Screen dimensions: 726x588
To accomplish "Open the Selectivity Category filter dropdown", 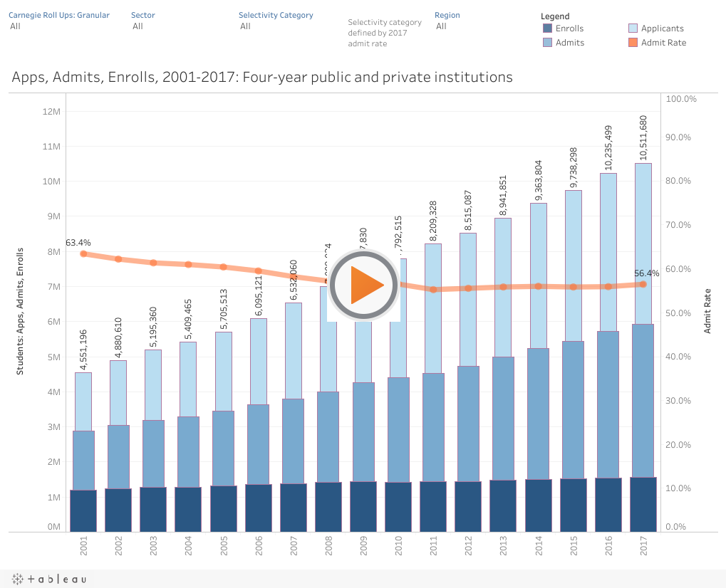I will 245,26.
